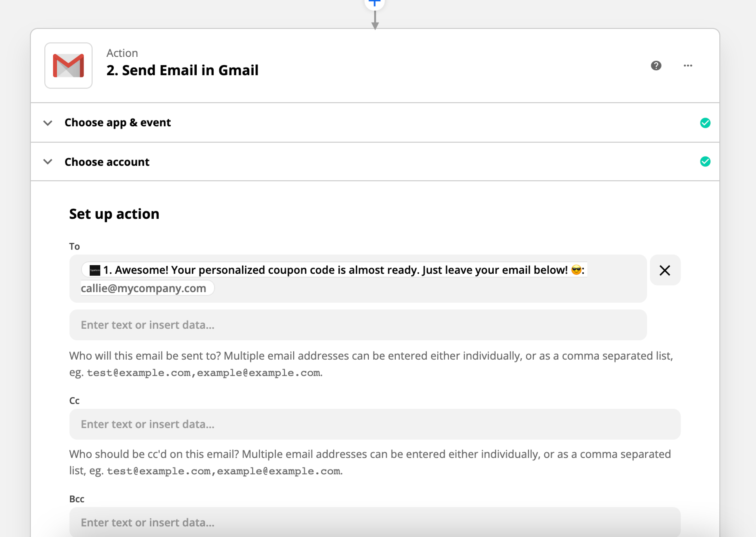Remove the To recipient with X button
The height and width of the screenshot is (537, 756).
(x=665, y=270)
